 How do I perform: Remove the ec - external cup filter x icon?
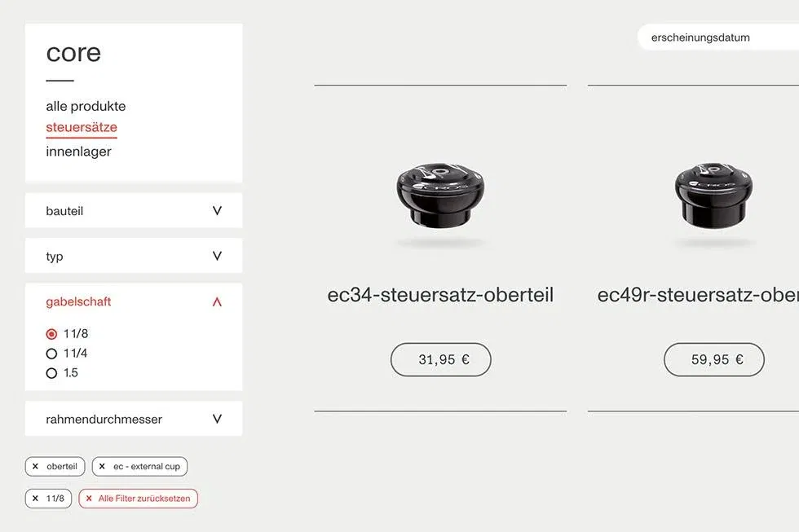[x=102, y=467]
